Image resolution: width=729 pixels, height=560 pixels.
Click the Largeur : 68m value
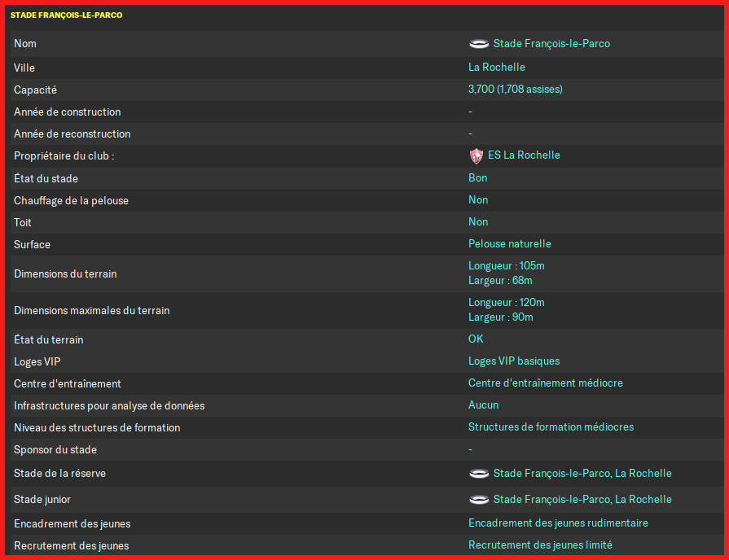click(500, 281)
